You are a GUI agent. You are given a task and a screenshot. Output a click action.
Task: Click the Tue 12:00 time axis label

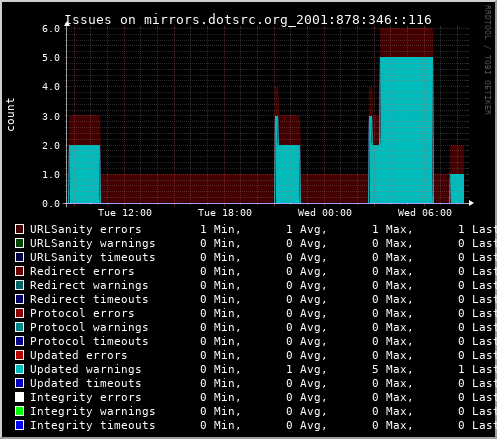click(x=125, y=213)
